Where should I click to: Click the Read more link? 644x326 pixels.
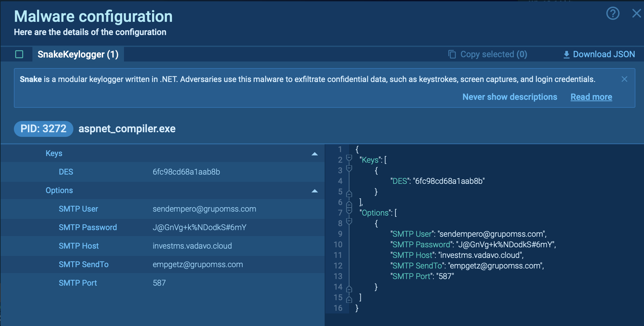pos(591,97)
